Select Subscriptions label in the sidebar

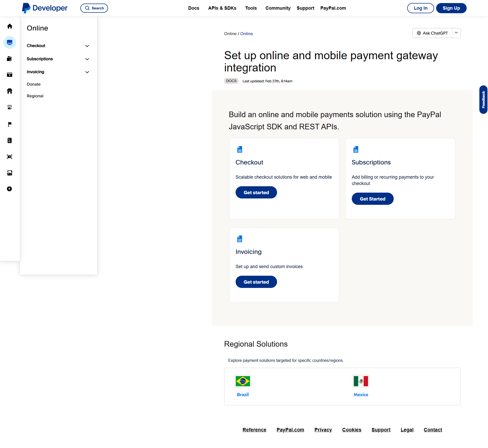(x=40, y=59)
